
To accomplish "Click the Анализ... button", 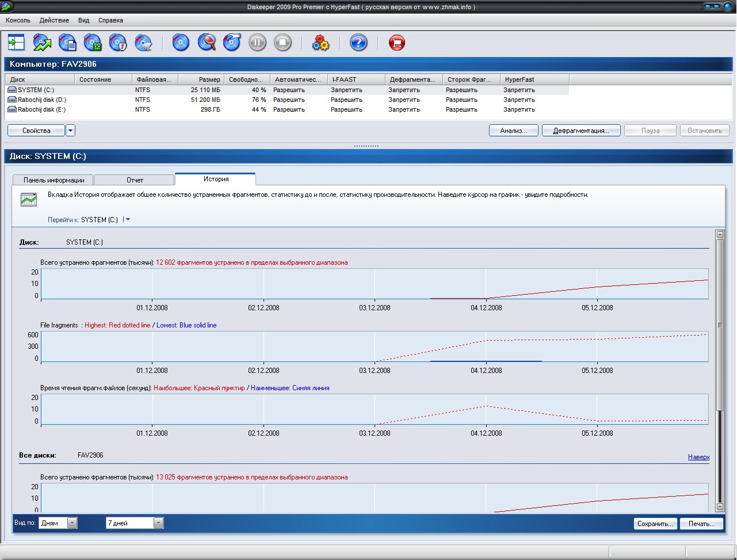I will 514,131.
